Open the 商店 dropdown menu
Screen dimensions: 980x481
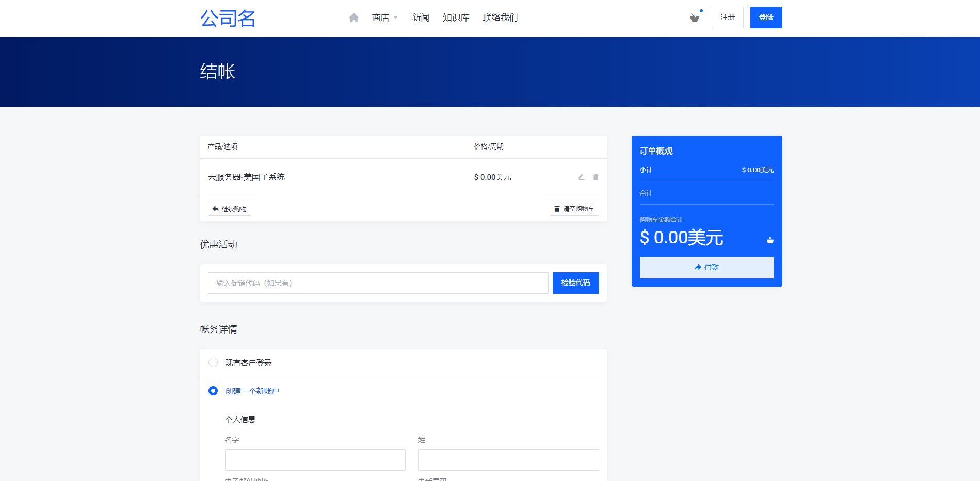(x=379, y=17)
